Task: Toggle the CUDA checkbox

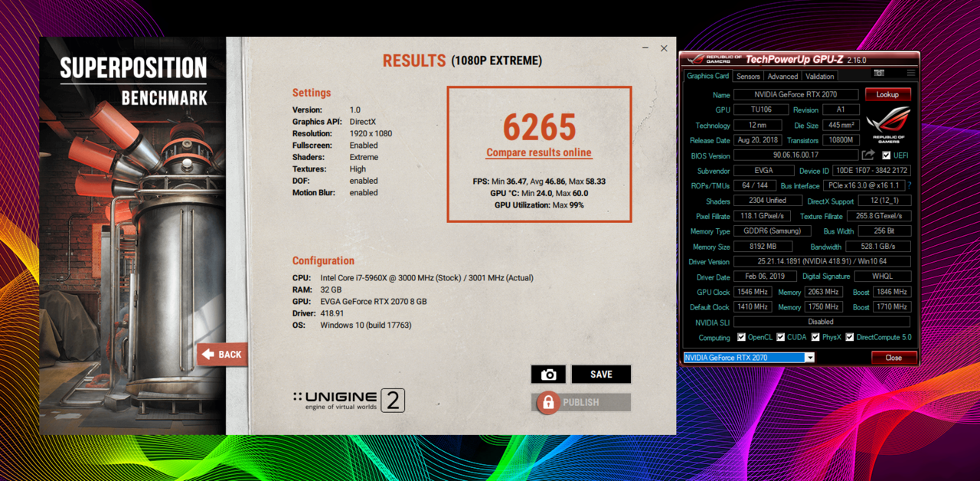Action: pyautogui.click(x=780, y=337)
